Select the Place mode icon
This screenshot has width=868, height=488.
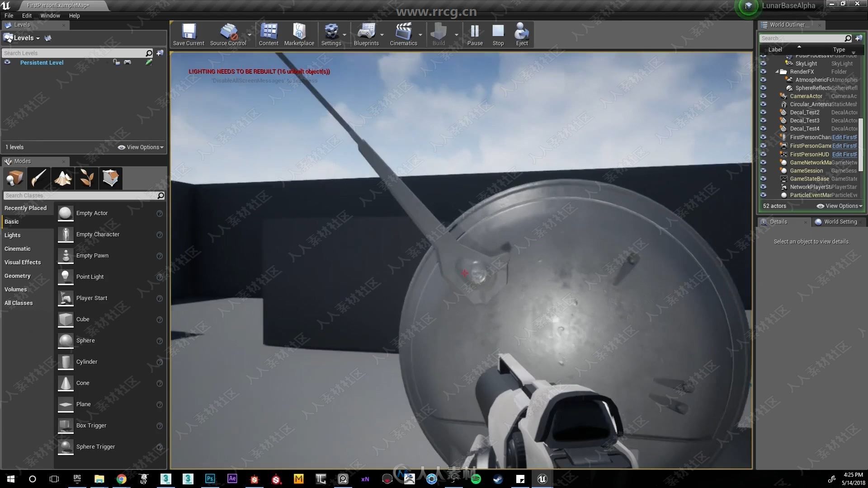[x=14, y=178]
